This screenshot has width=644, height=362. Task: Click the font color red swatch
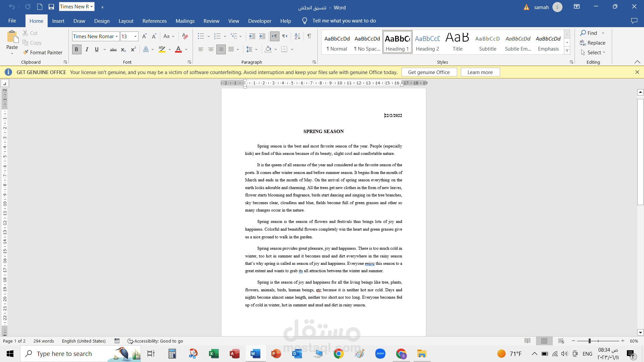point(178,50)
